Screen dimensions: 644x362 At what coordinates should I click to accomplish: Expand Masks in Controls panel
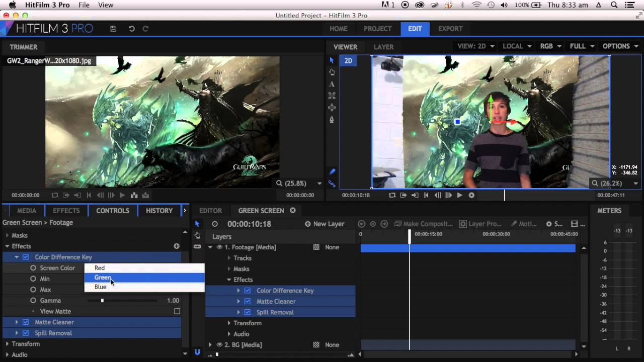(x=7, y=235)
